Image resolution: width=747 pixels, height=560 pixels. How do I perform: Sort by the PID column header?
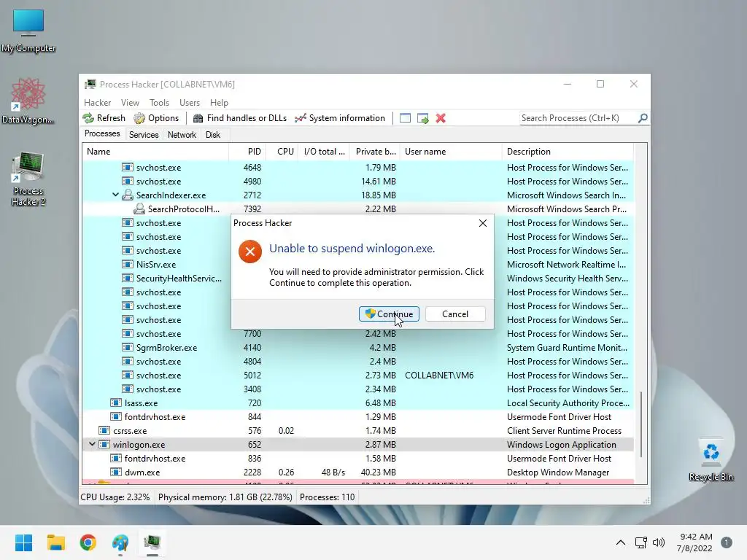pyautogui.click(x=247, y=152)
